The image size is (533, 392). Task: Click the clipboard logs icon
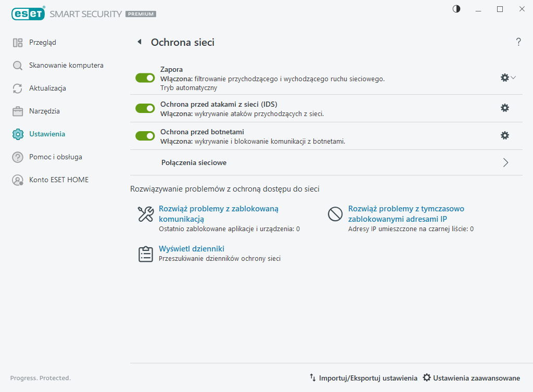pos(145,254)
